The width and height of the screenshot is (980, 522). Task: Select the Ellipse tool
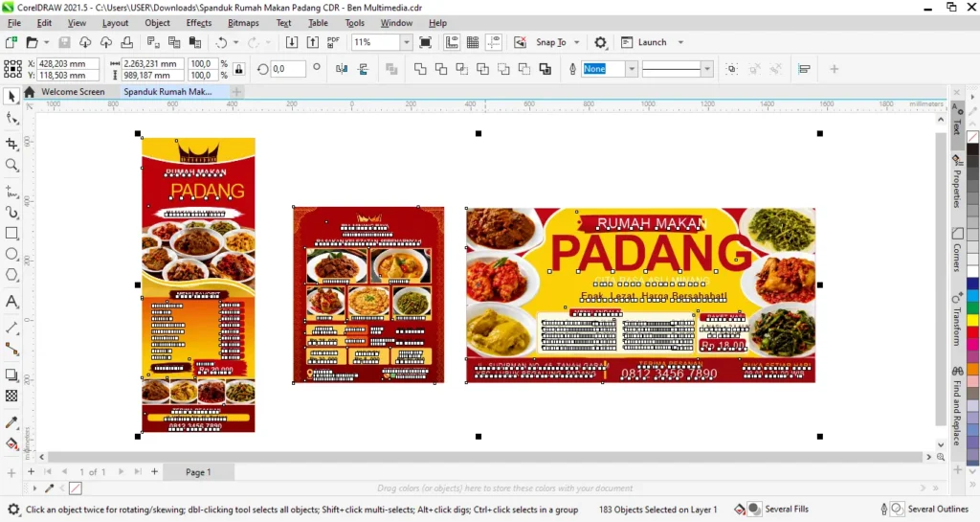click(x=11, y=255)
